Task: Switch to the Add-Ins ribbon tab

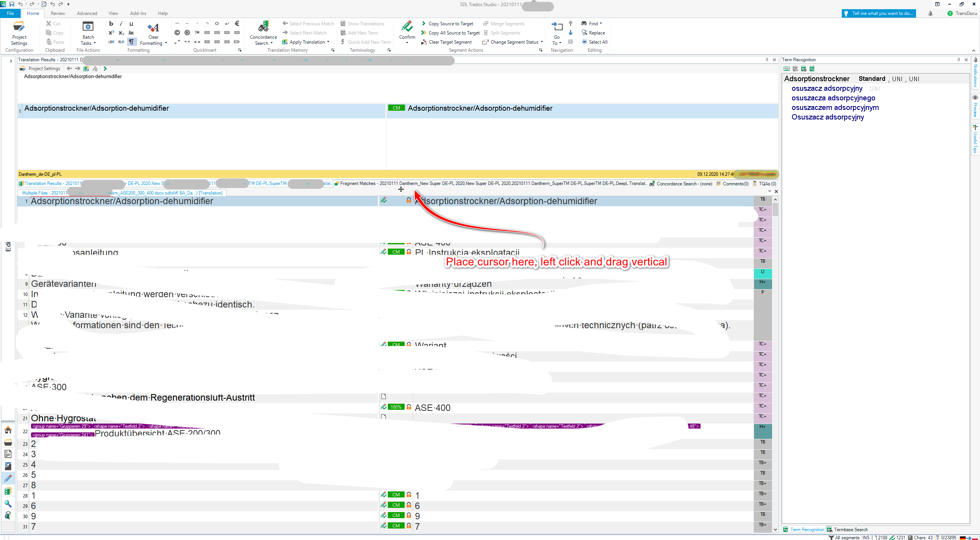Action: 138,13
